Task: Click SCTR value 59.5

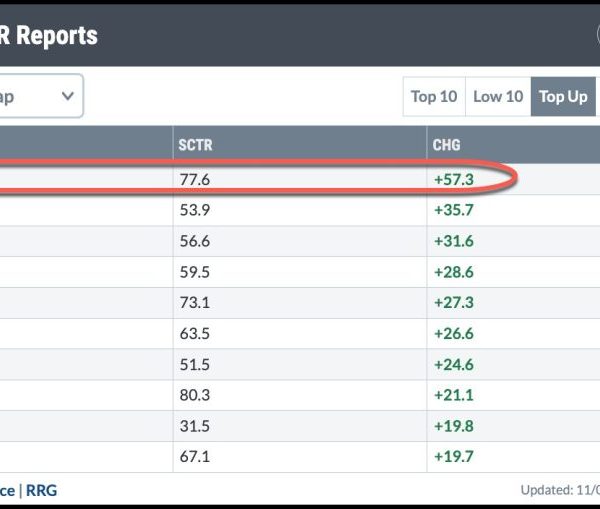Action: pyautogui.click(x=195, y=272)
